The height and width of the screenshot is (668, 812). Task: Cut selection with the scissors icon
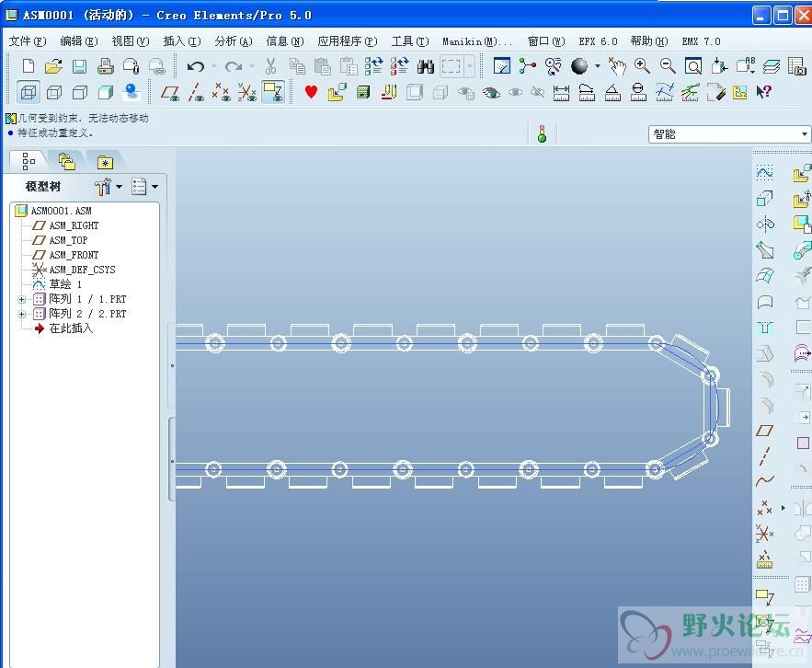270,66
